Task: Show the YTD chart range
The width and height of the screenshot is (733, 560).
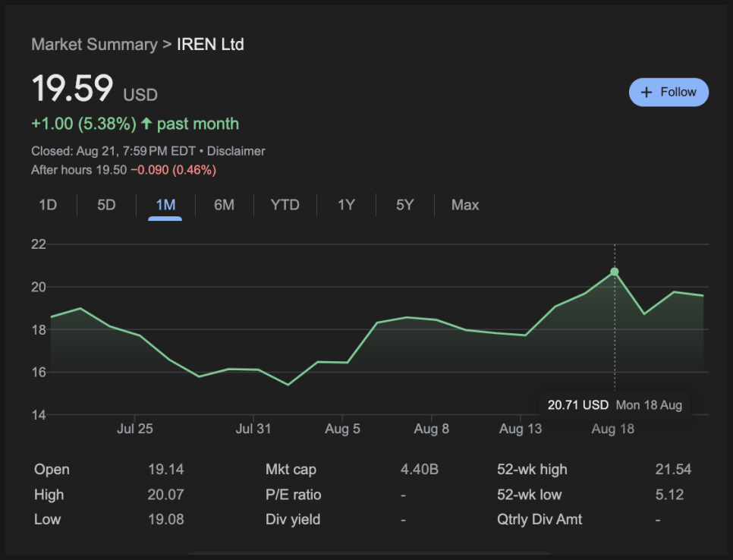Action: pos(285,205)
